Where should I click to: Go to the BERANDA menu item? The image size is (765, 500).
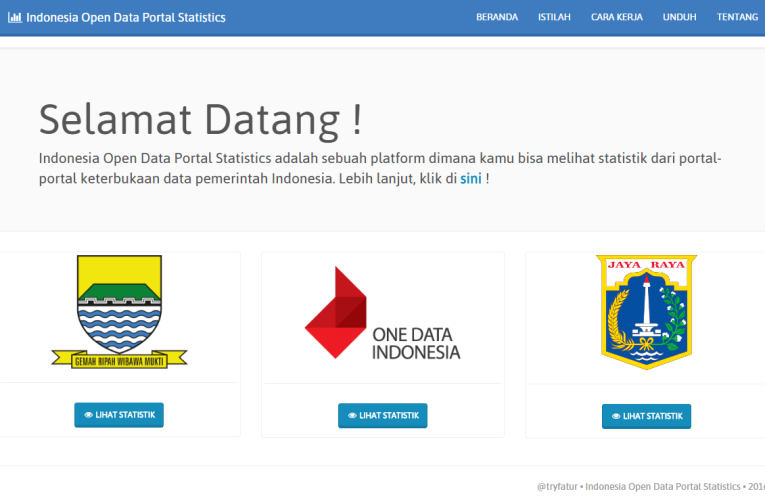[x=497, y=17]
